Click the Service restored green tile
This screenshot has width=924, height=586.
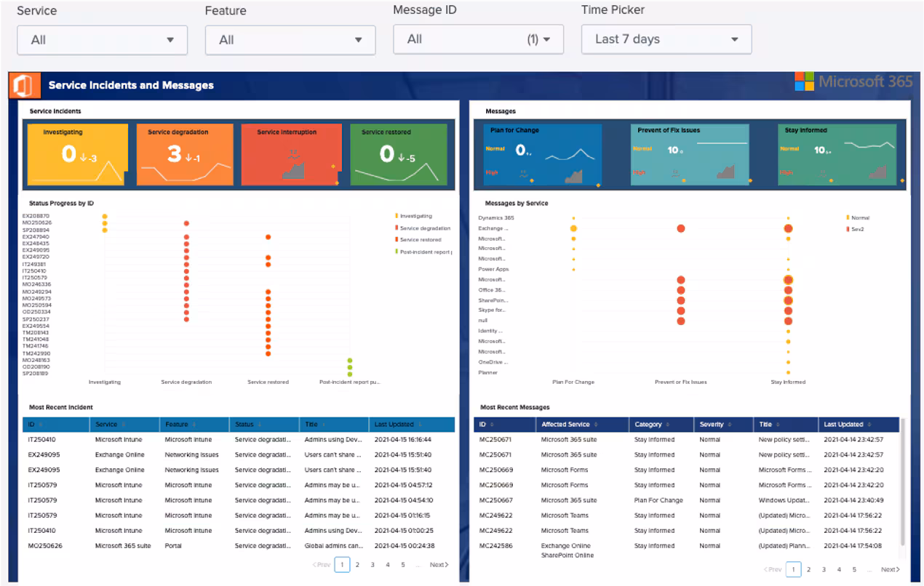pyautogui.click(x=398, y=154)
